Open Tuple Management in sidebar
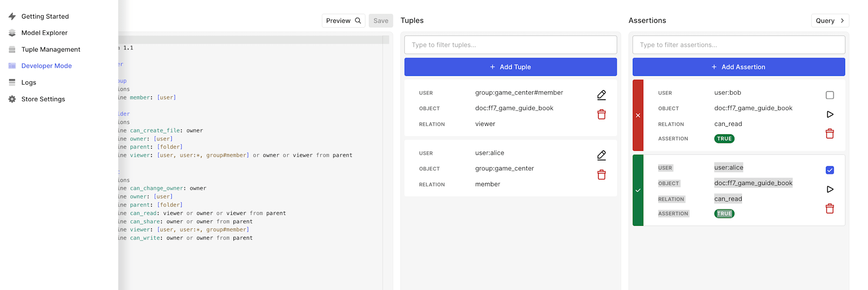Viewport: 868px width, 290px height. tap(51, 49)
